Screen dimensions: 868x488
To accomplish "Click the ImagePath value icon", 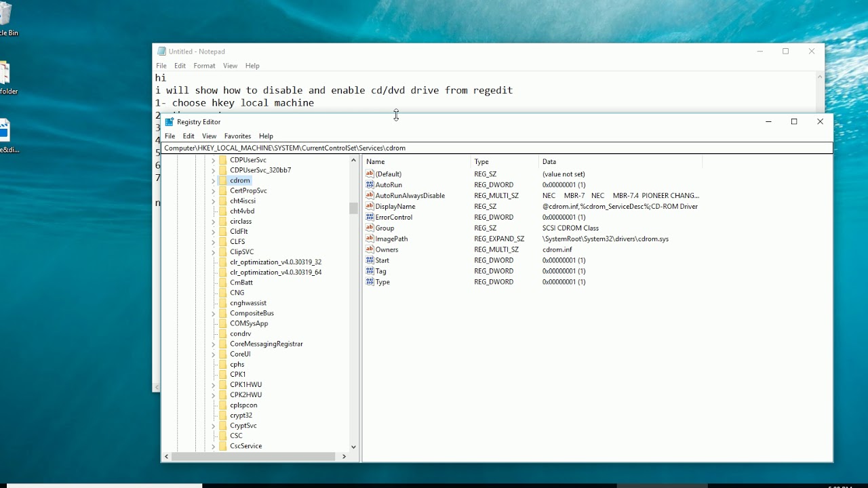I will (370, 239).
